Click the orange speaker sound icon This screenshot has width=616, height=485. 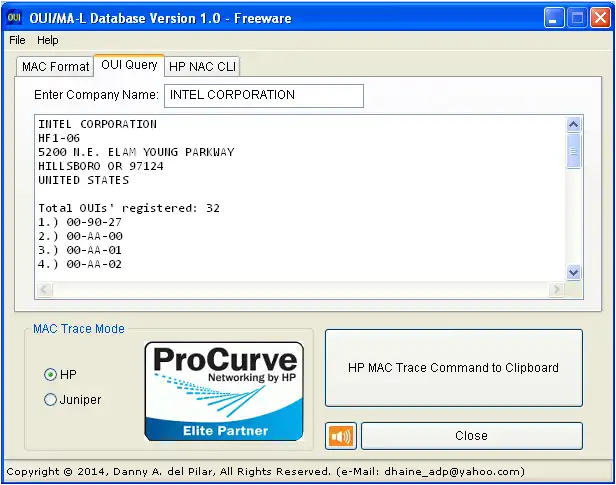coord(341,436)
